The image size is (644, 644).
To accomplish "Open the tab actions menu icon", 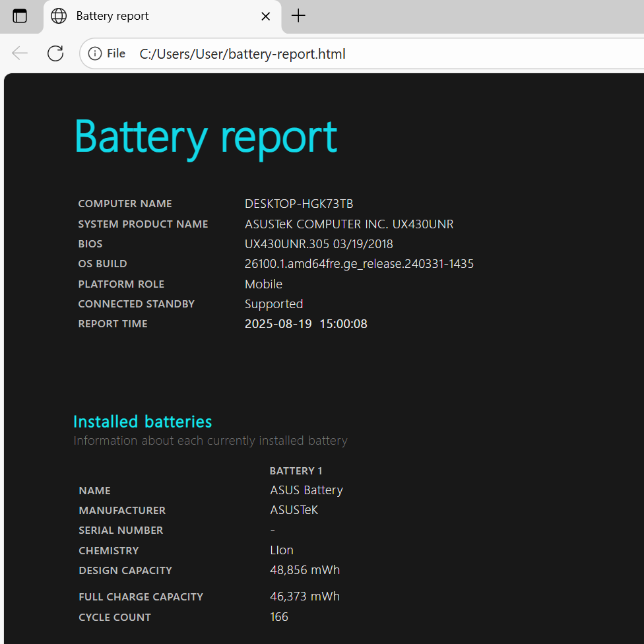I will [x=20, y=16].
